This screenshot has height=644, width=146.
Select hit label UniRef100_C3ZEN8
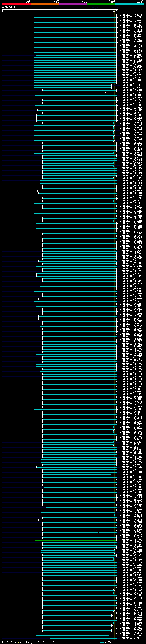pos(131,371)
